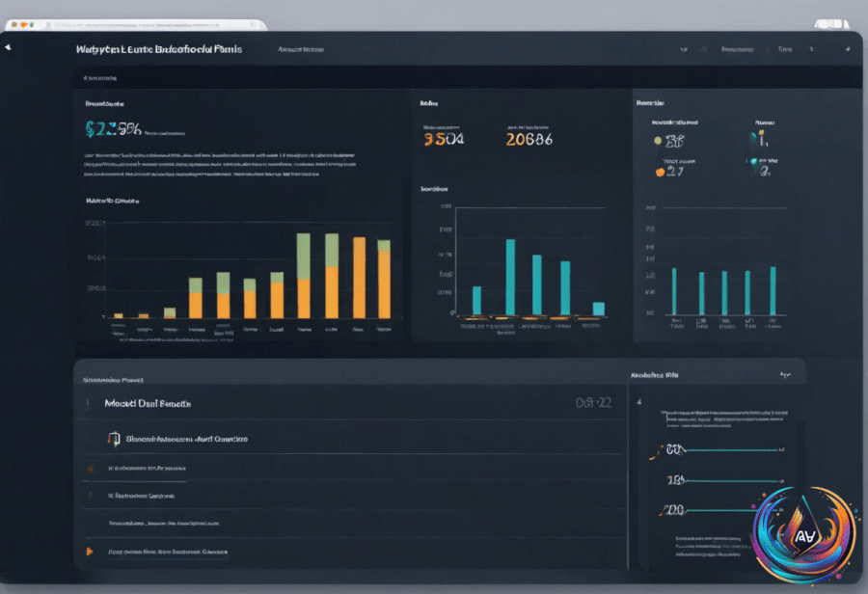Image resolution: width=868 pixels, height=594 pixels.
Task: Expand the lower right panel's corner menu
Action: [785, 375]
